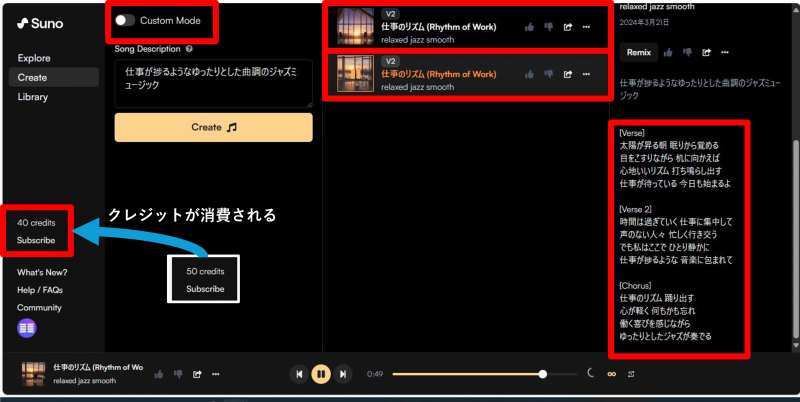This screenshot has height=402, width=800.
Task: Open second highlighted song thumbnail
Action: [356, 74]
